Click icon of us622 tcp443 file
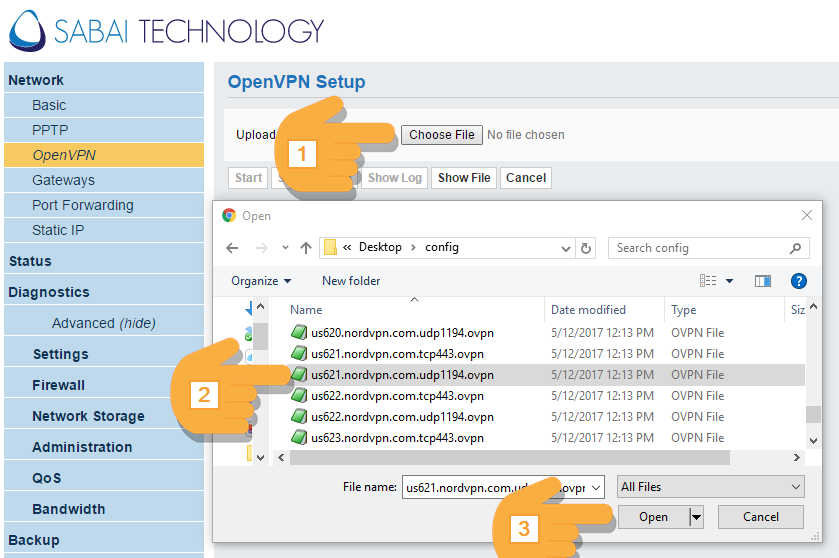Viewport: 839px width, 558px height. tap(299, 395)
